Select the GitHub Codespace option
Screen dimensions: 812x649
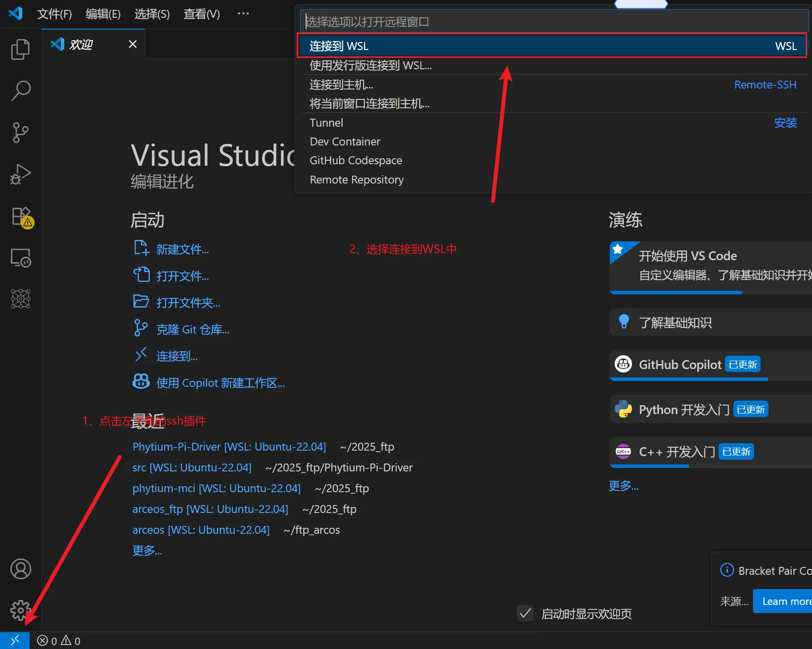[552, 160]
